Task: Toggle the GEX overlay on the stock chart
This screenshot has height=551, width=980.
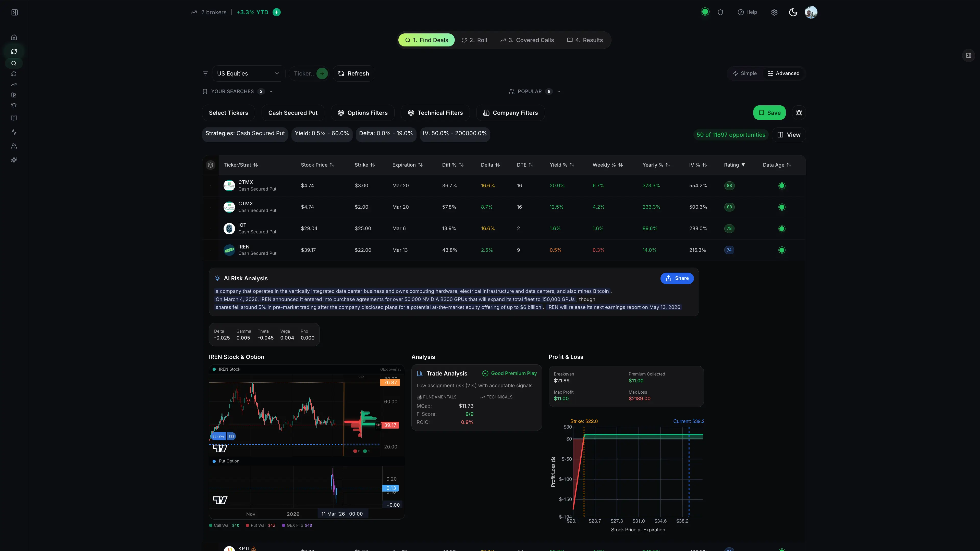Action: 390,369
